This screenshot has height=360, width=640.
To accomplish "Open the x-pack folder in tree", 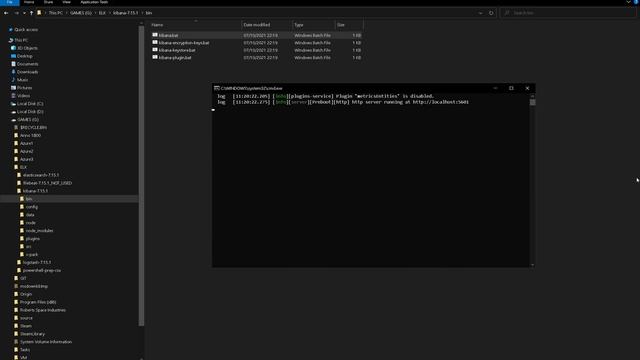I will [x=31, y=254].
